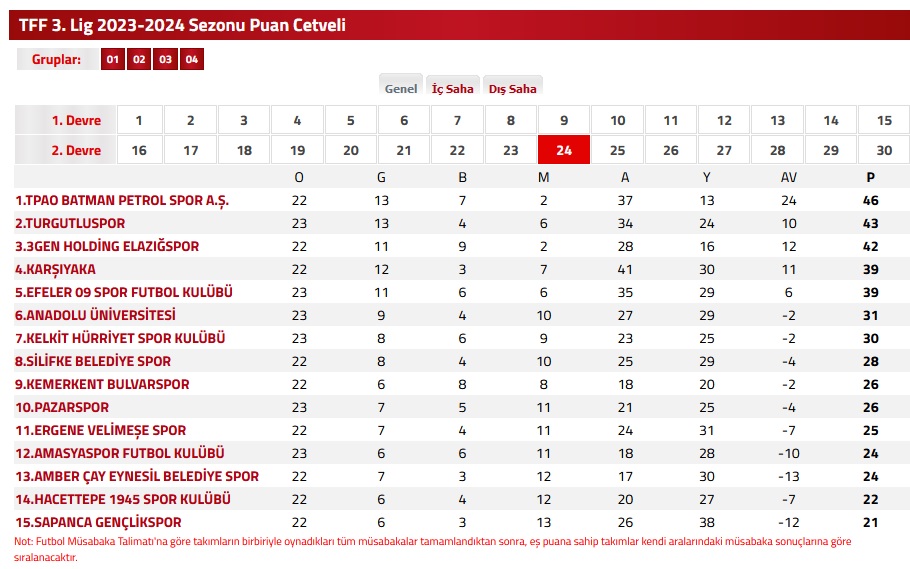Choose week 16 in 2. Devre

(139, 150)
